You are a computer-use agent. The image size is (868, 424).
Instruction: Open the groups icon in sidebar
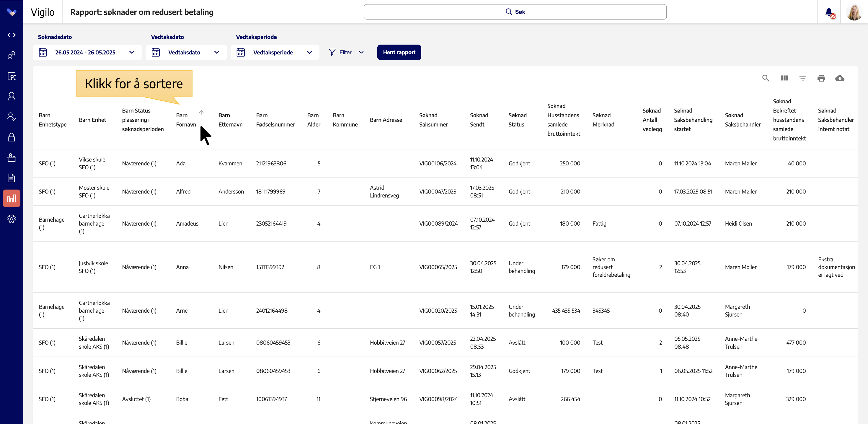[x=12, y=55]
